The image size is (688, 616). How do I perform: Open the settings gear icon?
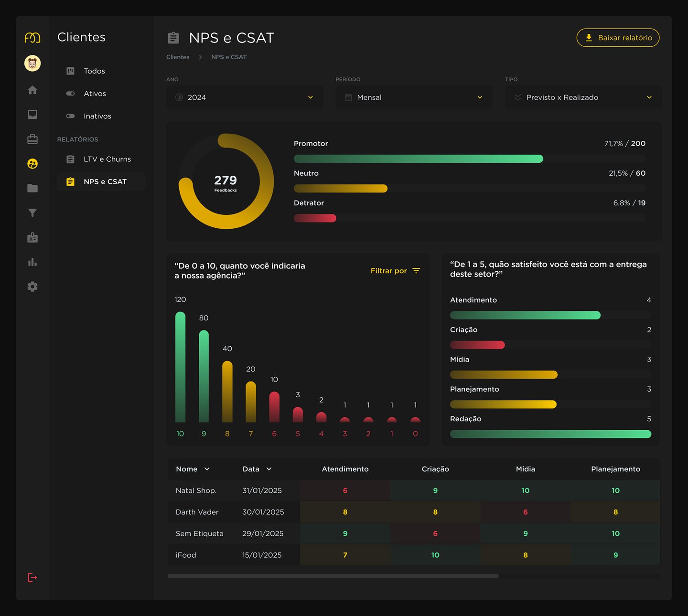pos(32,287)
